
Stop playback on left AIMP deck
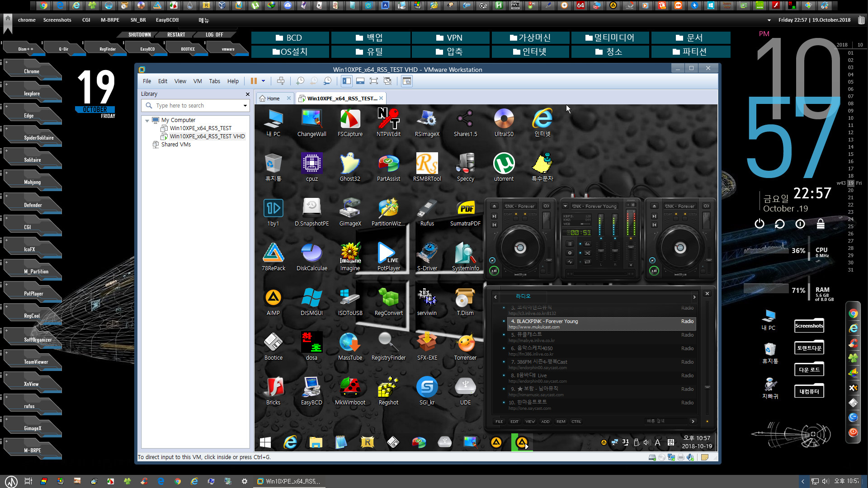[492, 260]
